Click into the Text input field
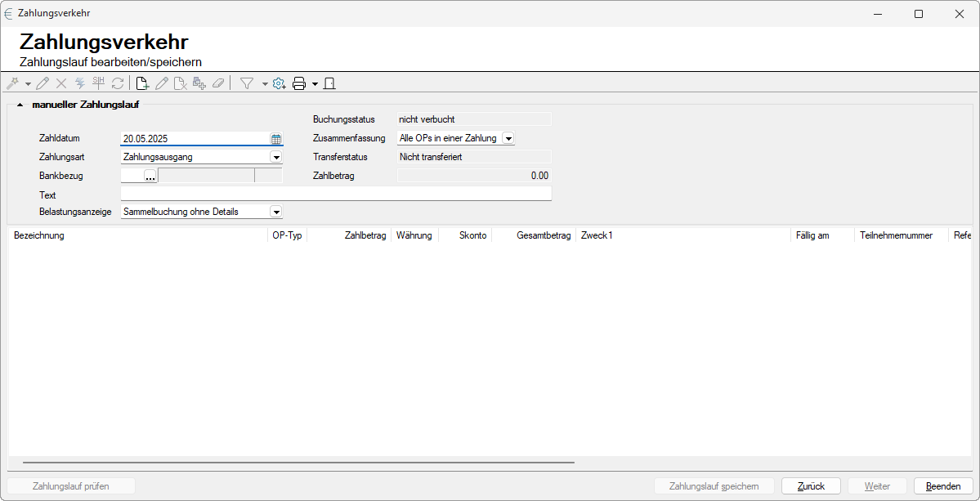Image resolution: width=980 pixels, height=501 pixels. coord(336,195)
